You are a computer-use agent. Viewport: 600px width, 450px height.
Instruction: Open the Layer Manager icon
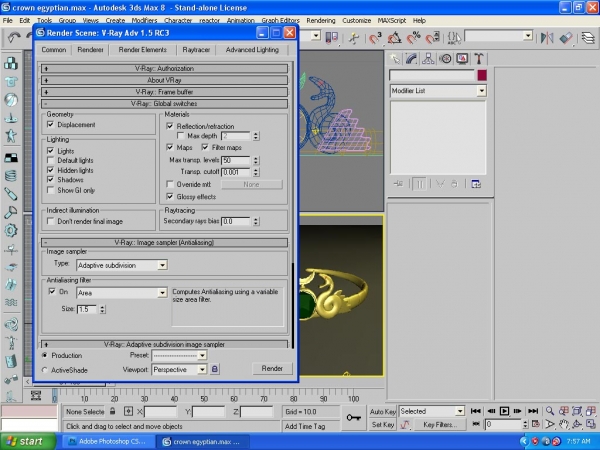pyautogui.click(x=588, y=38)
